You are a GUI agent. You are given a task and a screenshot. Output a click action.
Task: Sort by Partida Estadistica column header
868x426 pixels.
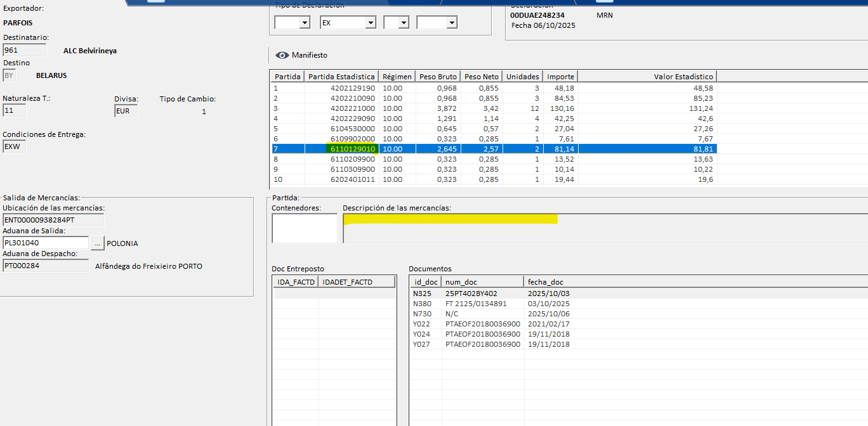point(341,77)
